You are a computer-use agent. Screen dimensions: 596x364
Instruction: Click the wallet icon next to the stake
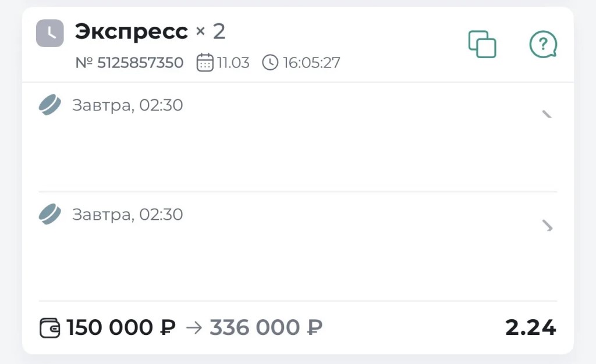[x=49, y=328]
